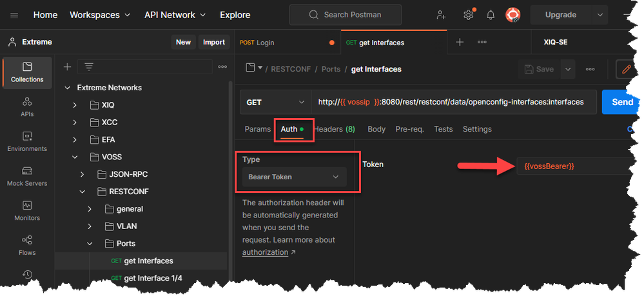Open the Bearer Token type dropdown
Viewport: 644px width, 298px height.
click(x=294, y=177)
